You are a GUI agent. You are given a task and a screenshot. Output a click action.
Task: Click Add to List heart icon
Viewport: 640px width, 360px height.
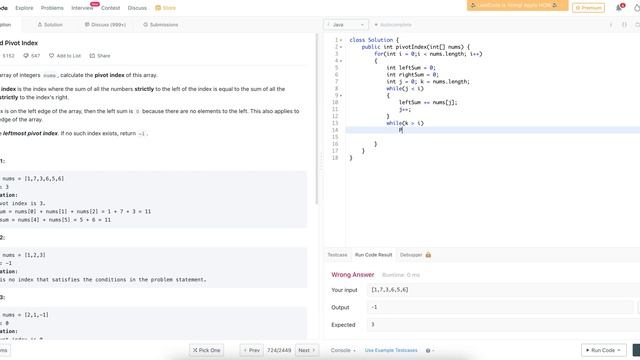[65, 56]
